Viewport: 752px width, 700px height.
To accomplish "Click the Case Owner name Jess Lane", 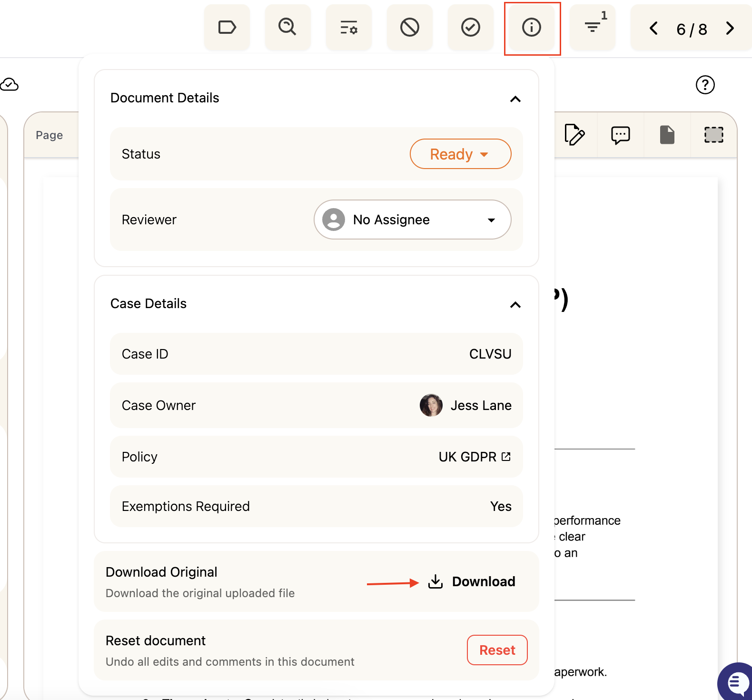I will (x=481, y=405).
